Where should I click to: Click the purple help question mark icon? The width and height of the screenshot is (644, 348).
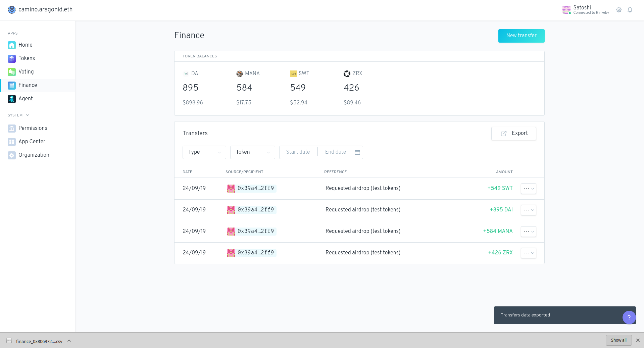pos(629,317)
